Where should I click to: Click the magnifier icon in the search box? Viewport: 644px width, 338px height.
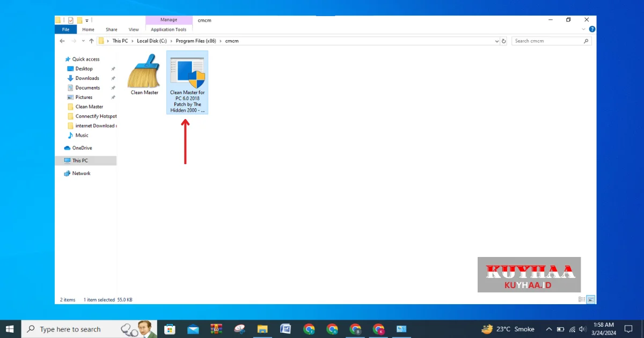coord(587,41)
